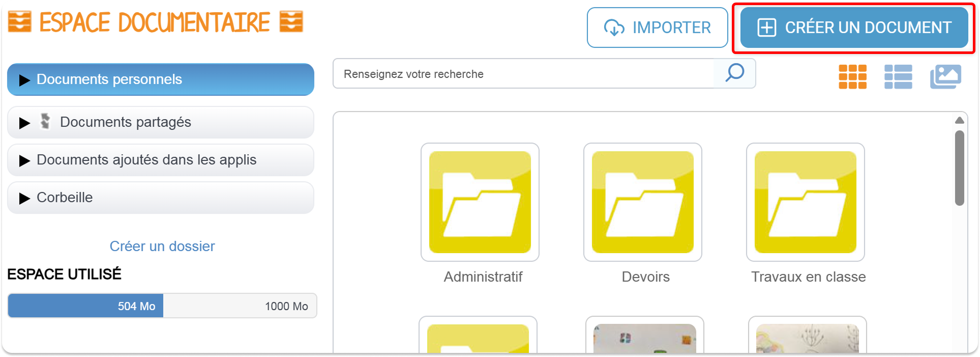Click the Espace utilisé heading

click(64, 274)
